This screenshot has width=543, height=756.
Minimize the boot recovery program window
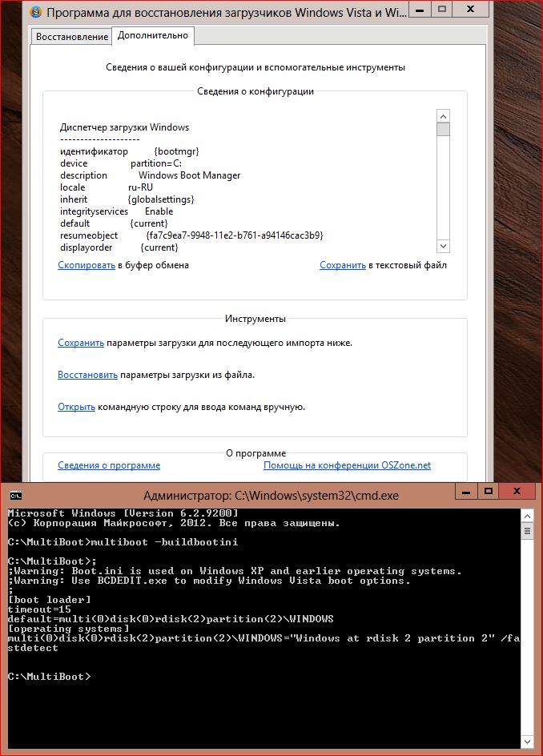point(420,9)
